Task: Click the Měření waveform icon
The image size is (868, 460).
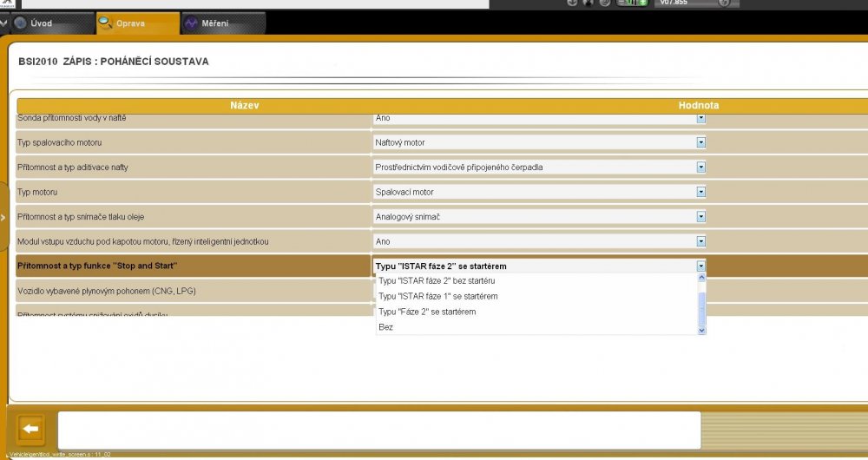Action: click(191, 23)
